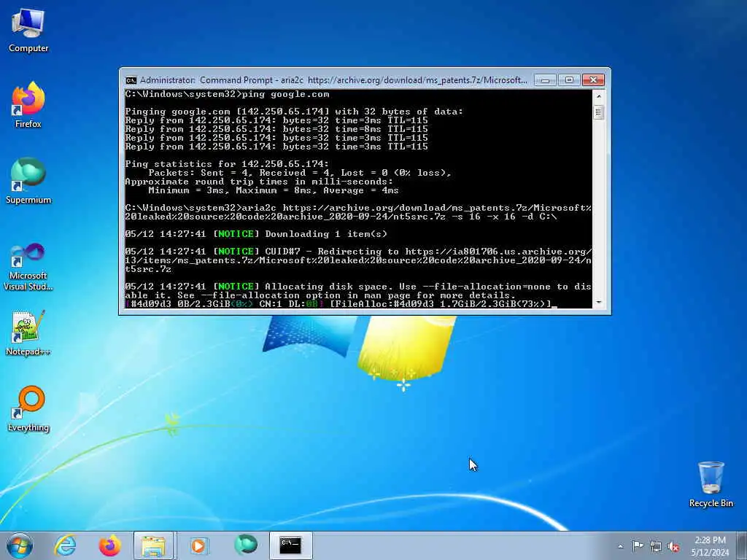Click the 'Allocating disk space' notice line
The image size is (747, 560).
(358, 290)
